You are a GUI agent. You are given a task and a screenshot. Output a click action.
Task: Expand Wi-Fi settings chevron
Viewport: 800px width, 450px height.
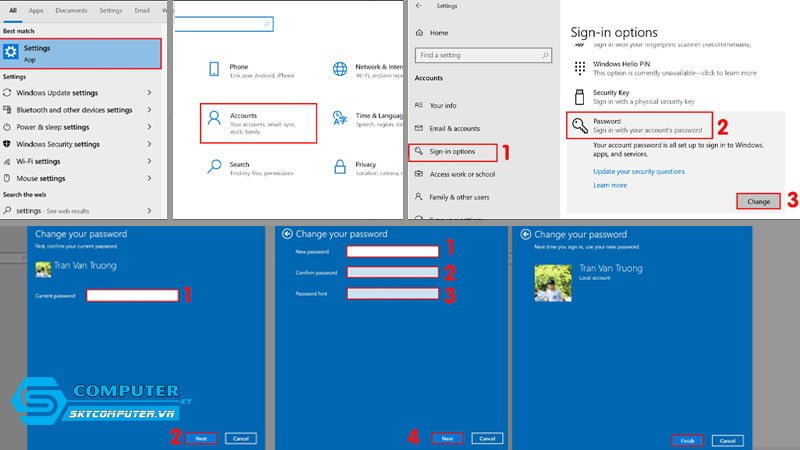tap(149, 161)
